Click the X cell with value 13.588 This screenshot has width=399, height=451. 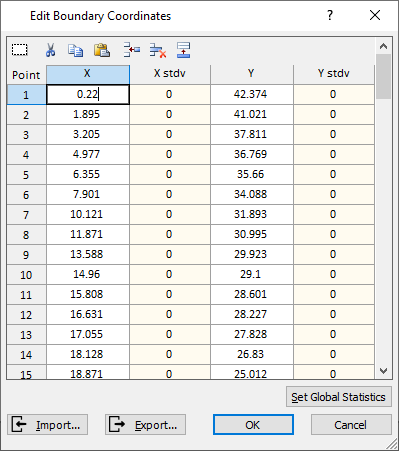click(x=88, y=254)
